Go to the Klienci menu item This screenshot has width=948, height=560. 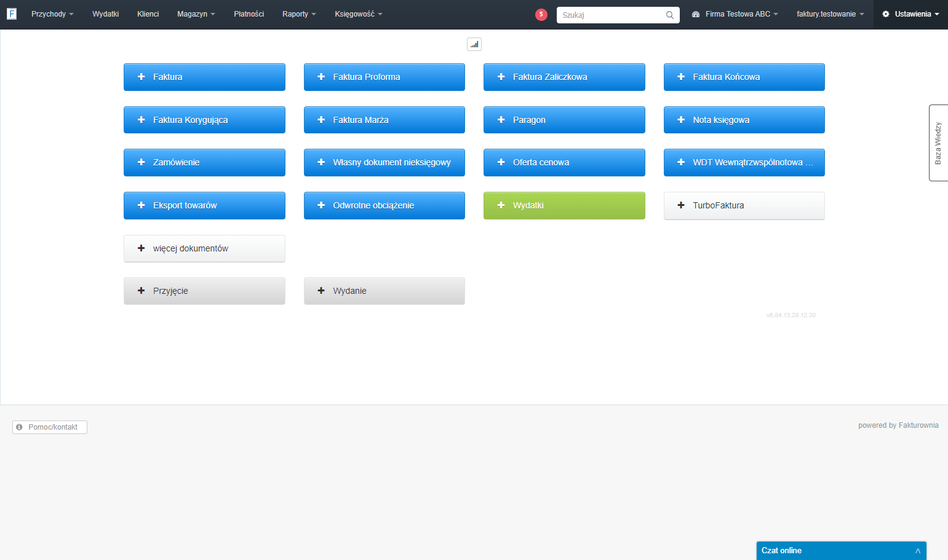[148, 14]
